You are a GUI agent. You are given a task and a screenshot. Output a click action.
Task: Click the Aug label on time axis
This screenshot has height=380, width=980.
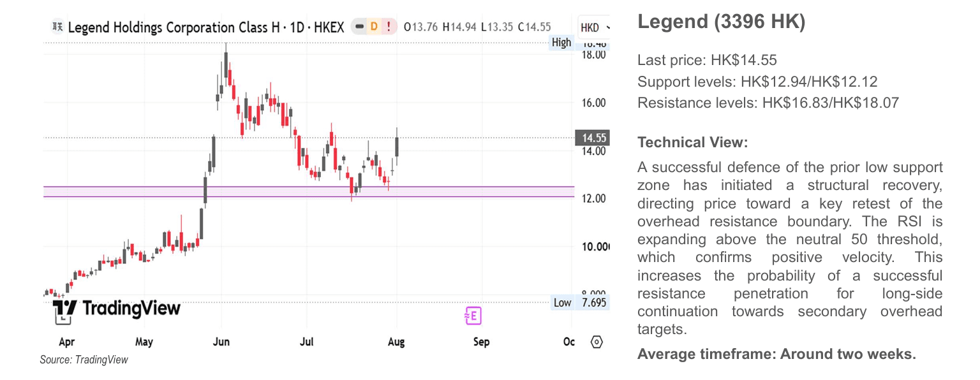(396, 342)
